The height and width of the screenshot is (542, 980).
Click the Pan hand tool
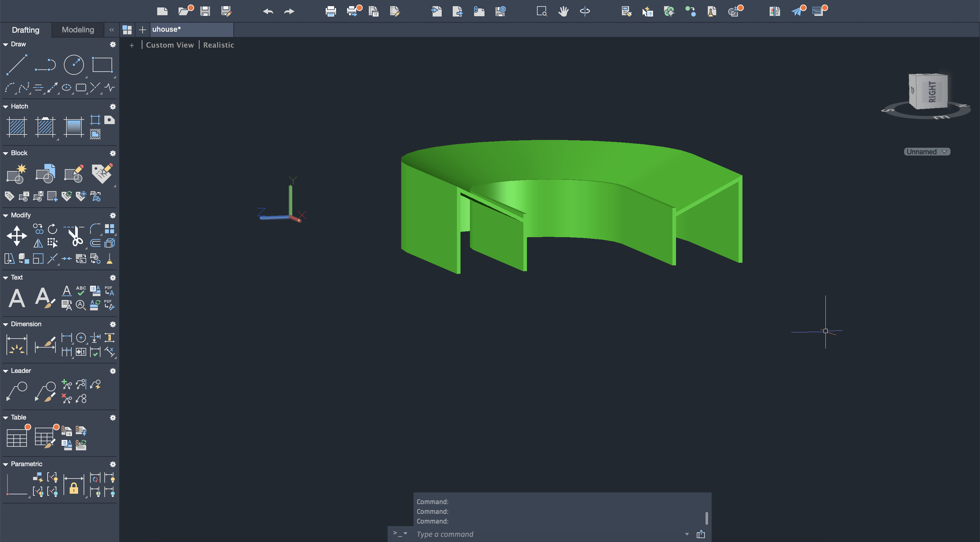pos(564,11)
